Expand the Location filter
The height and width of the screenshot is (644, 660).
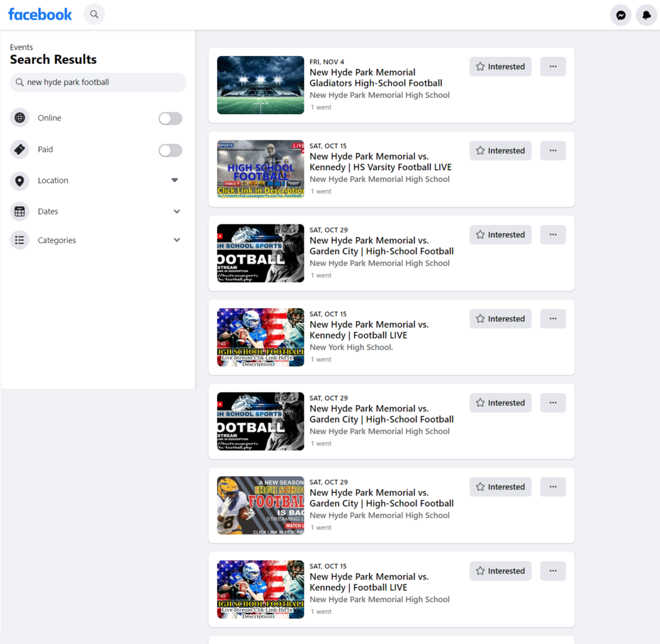pos(174,181)
